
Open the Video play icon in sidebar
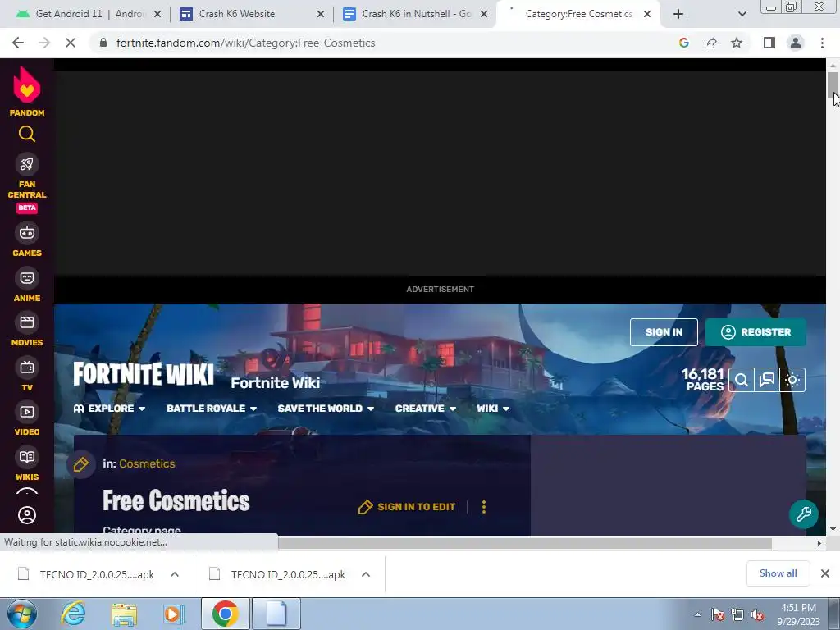point(27,412)
